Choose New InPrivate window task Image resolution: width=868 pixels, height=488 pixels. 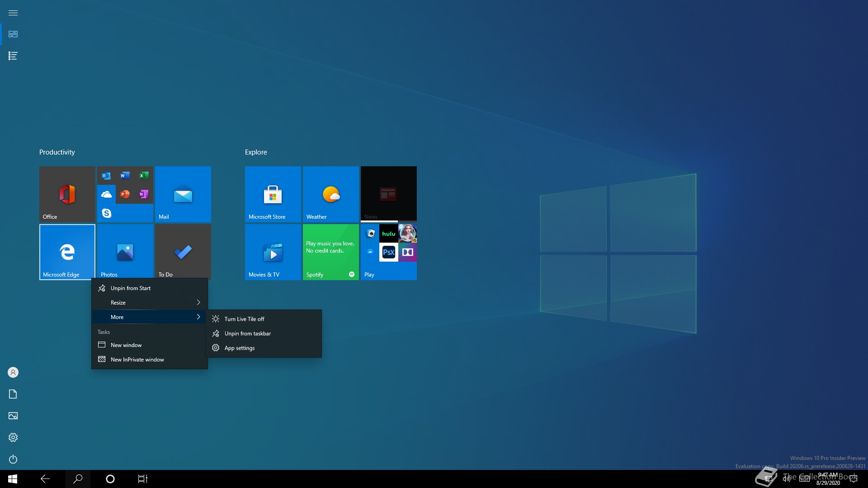coord(149,360)
